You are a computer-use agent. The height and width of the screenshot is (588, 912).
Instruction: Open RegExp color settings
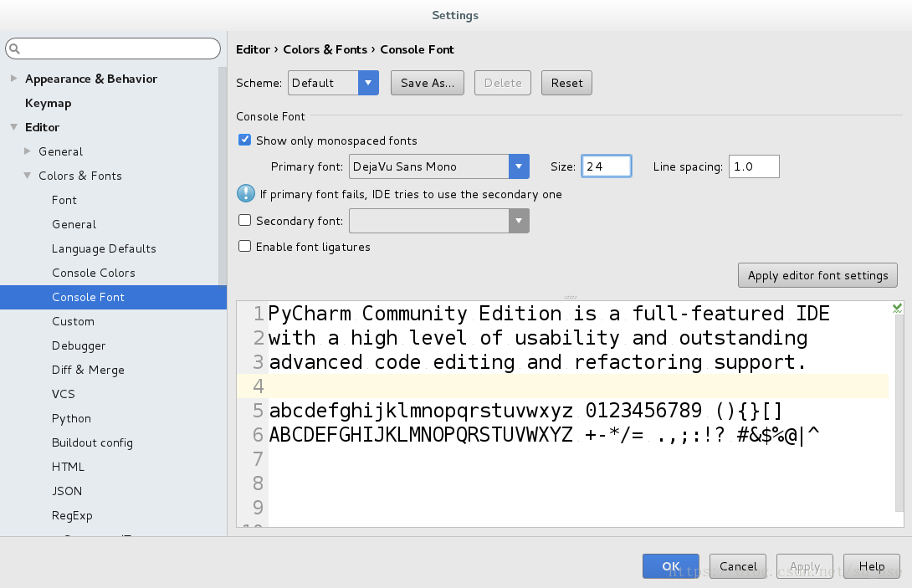pyautogui.click(x=72, y=516)
